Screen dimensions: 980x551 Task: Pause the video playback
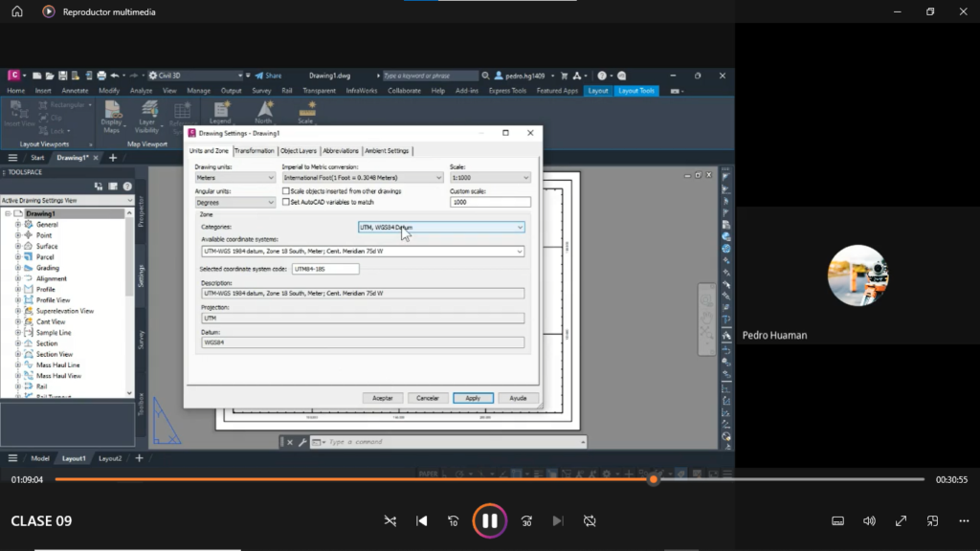489,520
